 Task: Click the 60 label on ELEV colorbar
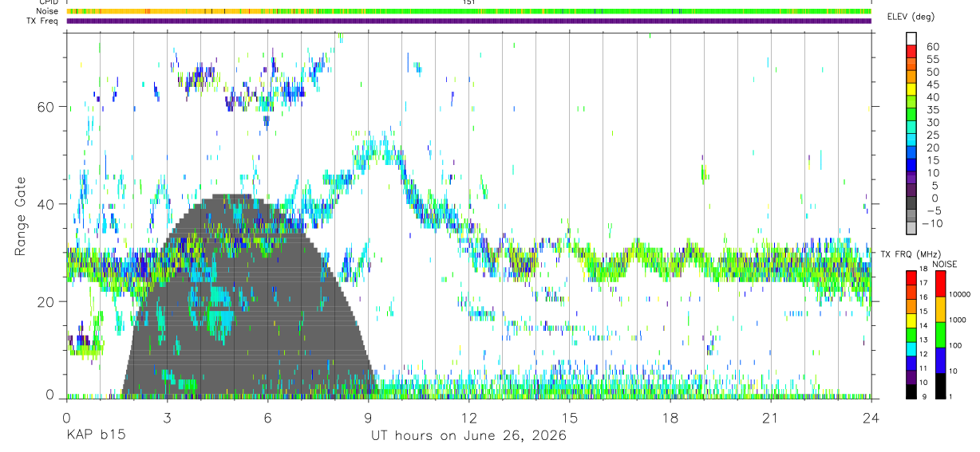point(932,47)
